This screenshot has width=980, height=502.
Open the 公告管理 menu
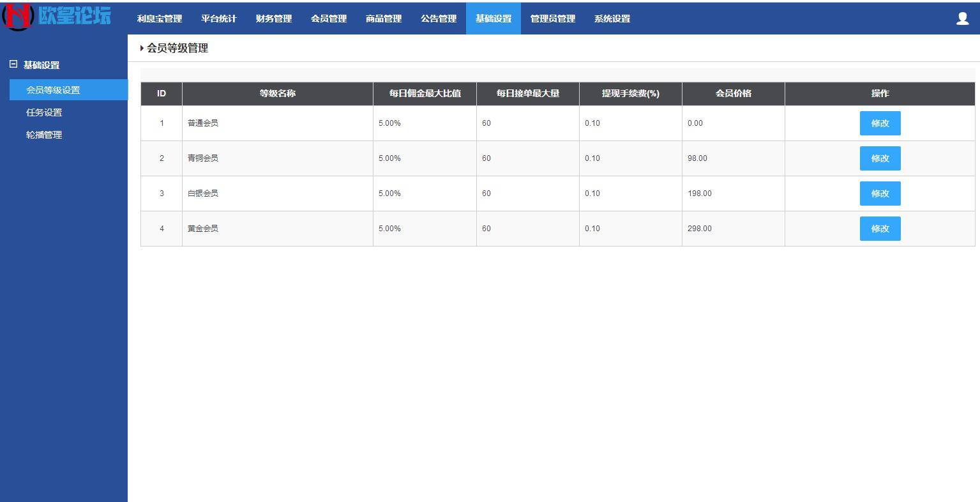tap(438, 19)
